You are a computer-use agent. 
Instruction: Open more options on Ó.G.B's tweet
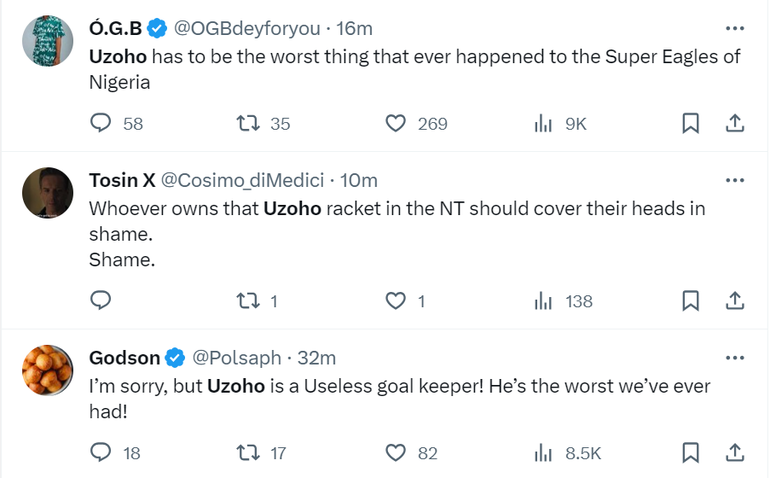click(735, 28)
